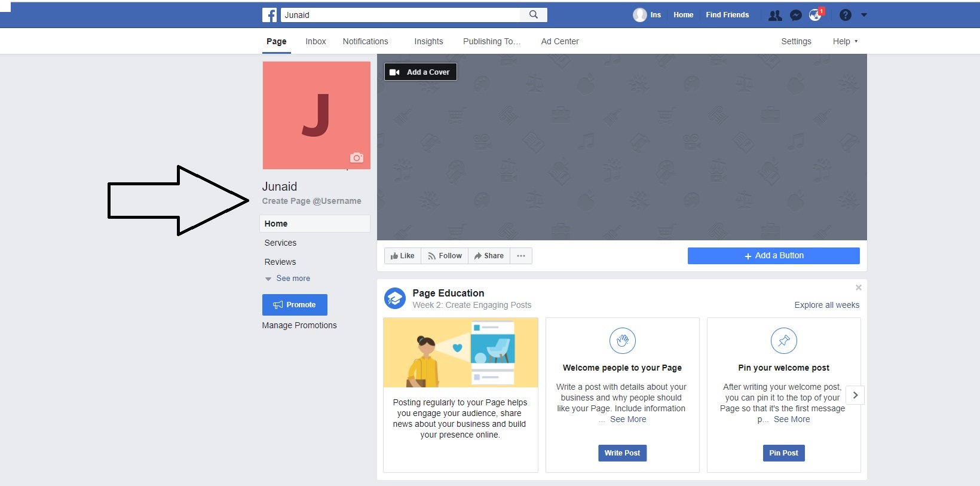Open the more options ellipsis button
The height and width of the screenshot is (486, 980).
[x=521, y=256]
